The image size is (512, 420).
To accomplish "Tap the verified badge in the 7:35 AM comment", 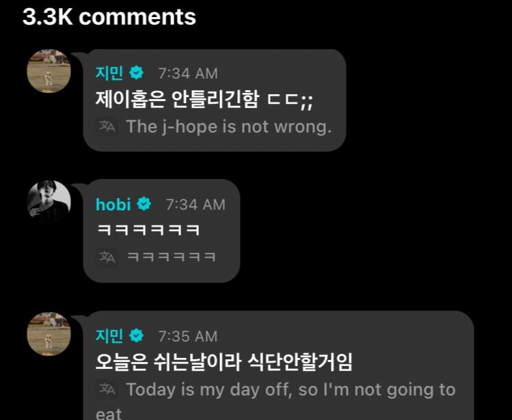I will point(137,336).
